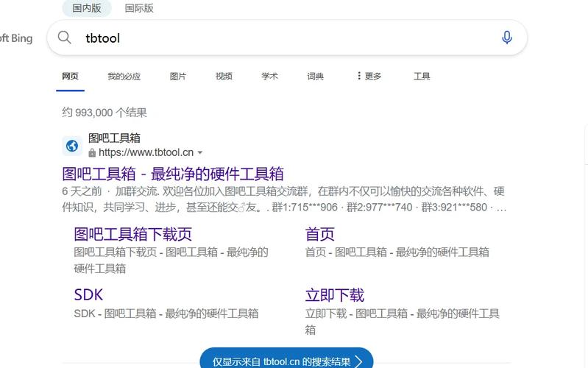Click 仅显示来自 tbtool.cn 的搜索结果 button
The image size is (588, 368).
[286, 360]
